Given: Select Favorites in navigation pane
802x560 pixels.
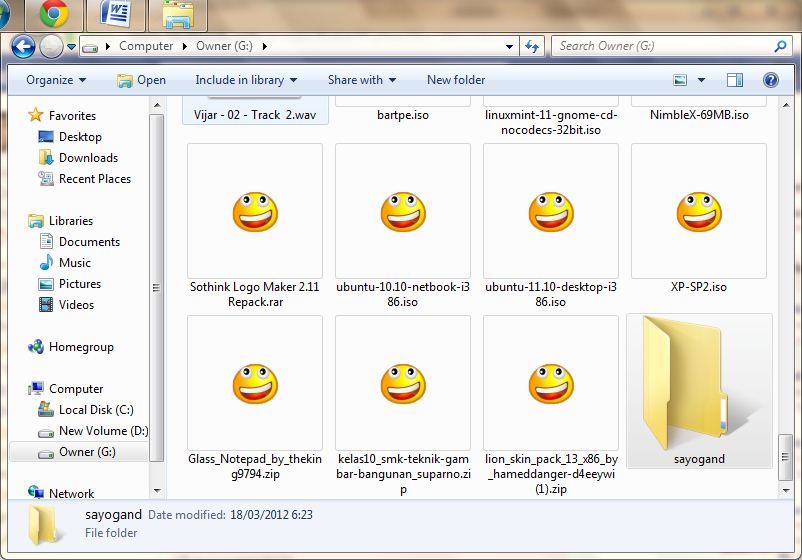Looking at the screenshot, I should 62,116.
